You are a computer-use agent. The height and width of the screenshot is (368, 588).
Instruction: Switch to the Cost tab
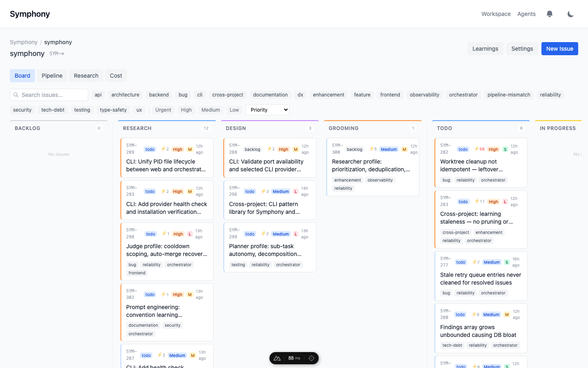(116, 76)
